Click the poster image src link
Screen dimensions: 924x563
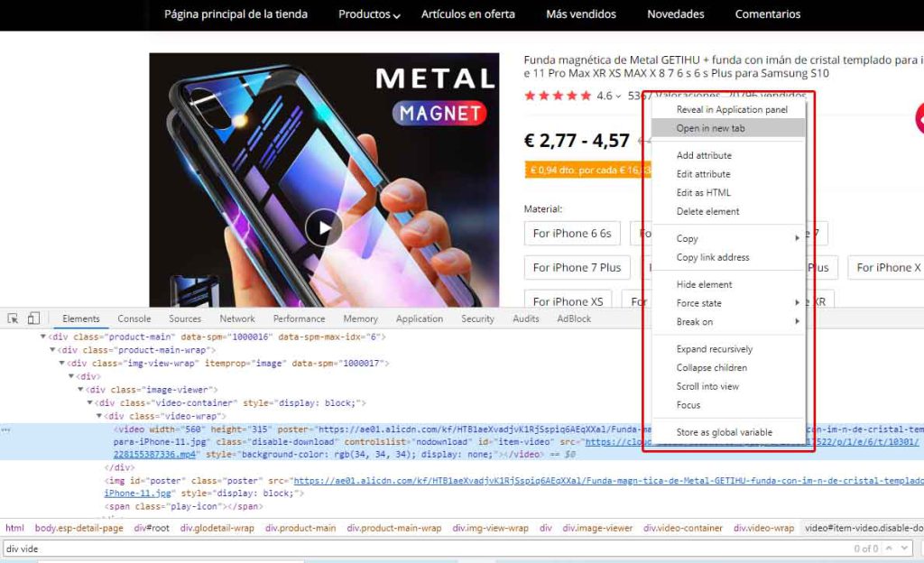(x=608, y=481)
